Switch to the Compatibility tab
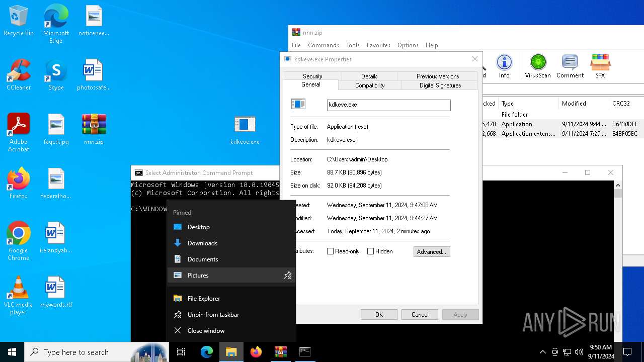 tap(370, 85)
